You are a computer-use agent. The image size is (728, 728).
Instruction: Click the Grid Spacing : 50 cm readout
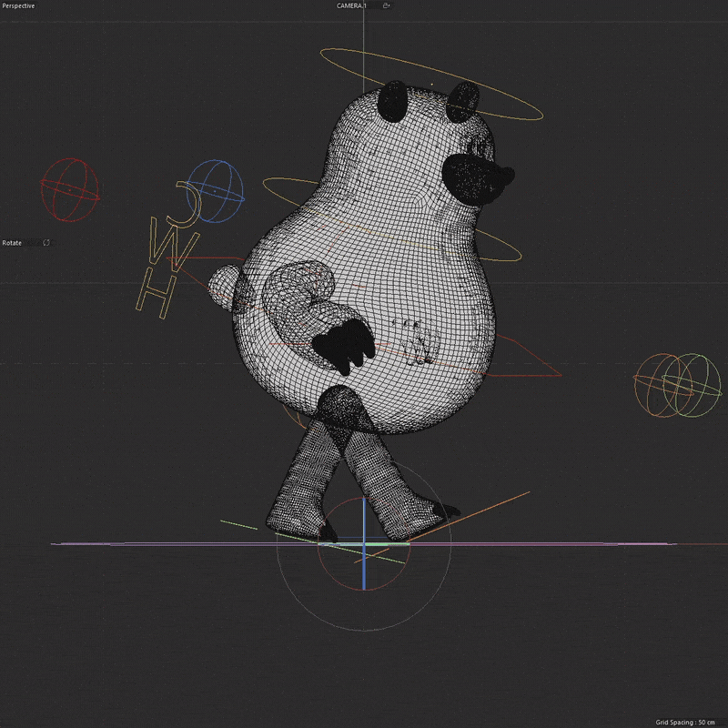point(685,722)
